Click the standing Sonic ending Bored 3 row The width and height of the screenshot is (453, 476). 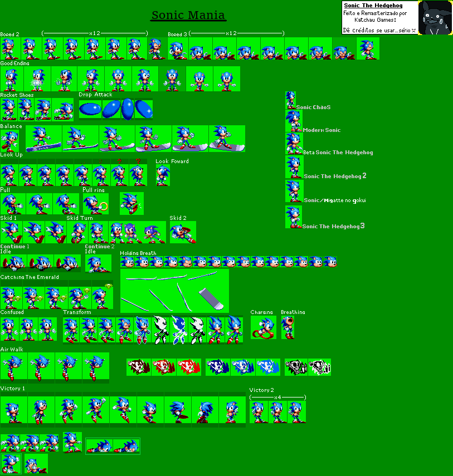(368, 48)
